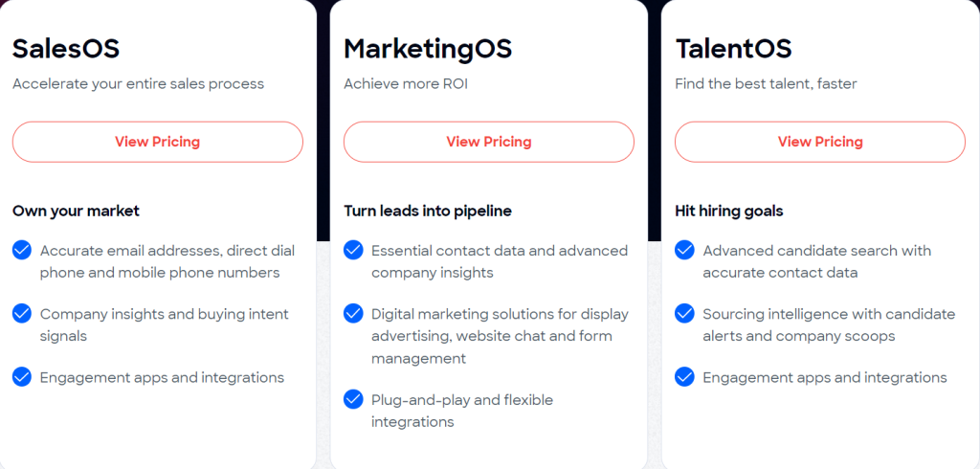
Task: Select the MarketingOS heading
Action: 428,50
